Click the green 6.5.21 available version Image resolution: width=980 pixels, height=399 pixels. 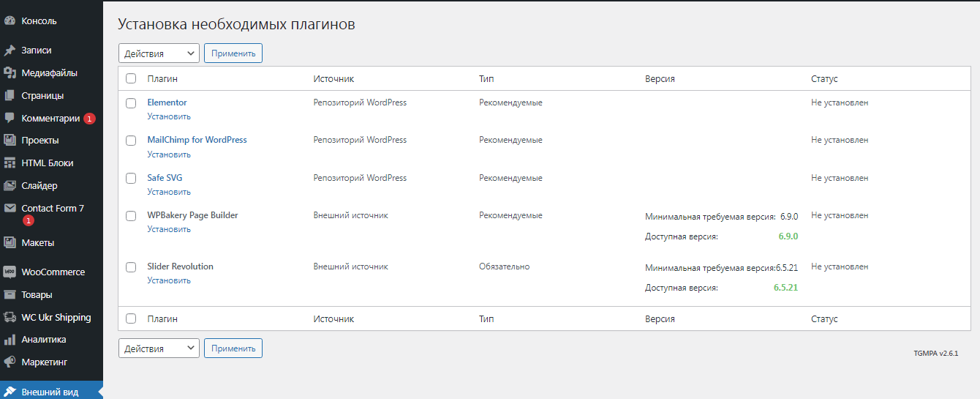785,288
